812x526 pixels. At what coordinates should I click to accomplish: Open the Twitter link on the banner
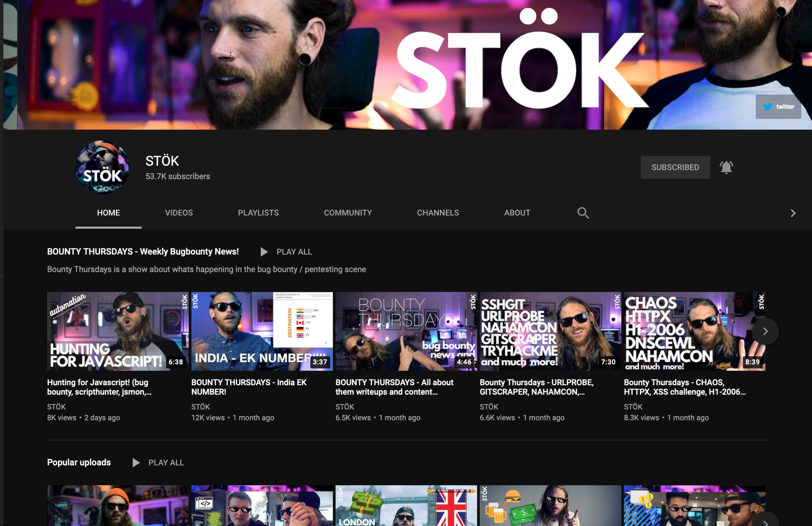pyautogui.click(x=778, y=106)
